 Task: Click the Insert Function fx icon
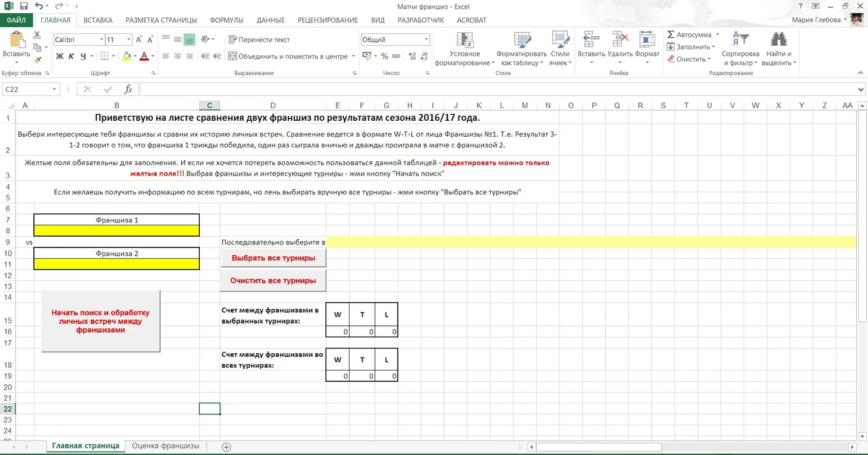click(x=128, y=89)
